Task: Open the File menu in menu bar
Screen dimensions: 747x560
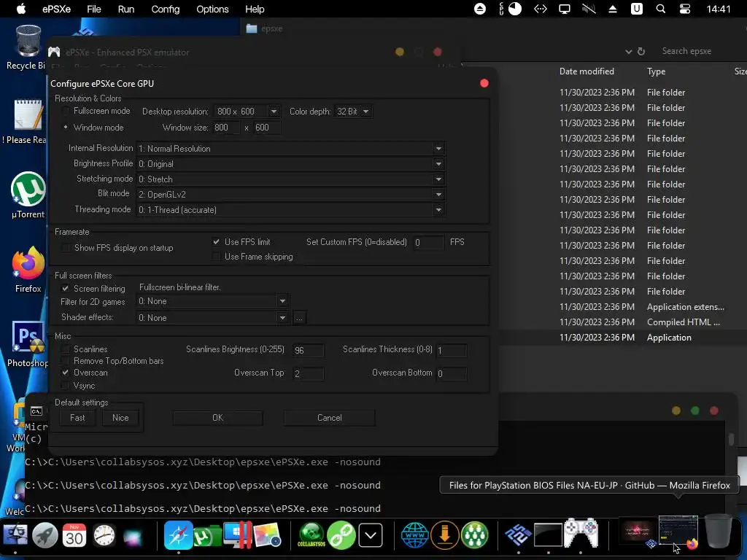Action: pos(94,9)
